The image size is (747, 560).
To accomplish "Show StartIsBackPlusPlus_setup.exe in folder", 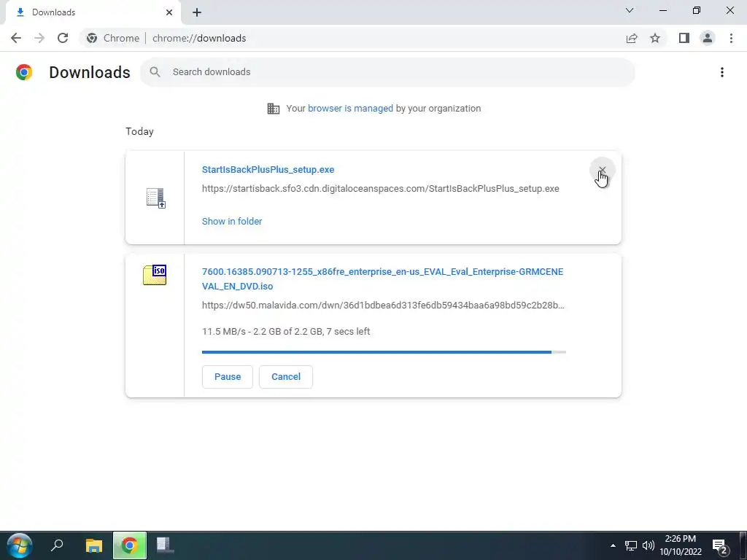I will (232, 222).
